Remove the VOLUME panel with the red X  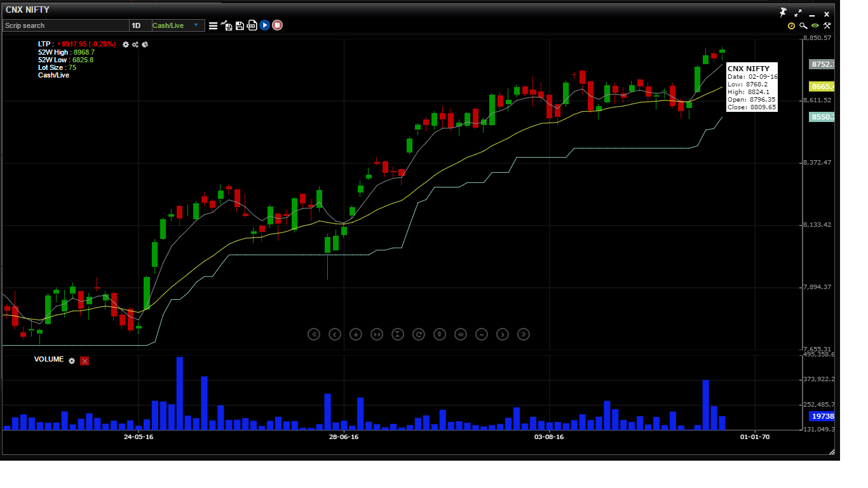click(85, 361)
